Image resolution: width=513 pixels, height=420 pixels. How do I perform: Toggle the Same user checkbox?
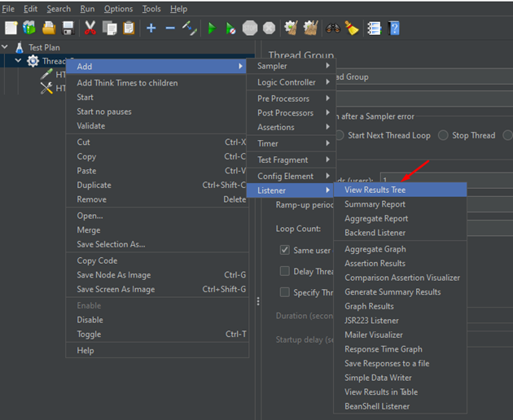(x=285, y=250)
